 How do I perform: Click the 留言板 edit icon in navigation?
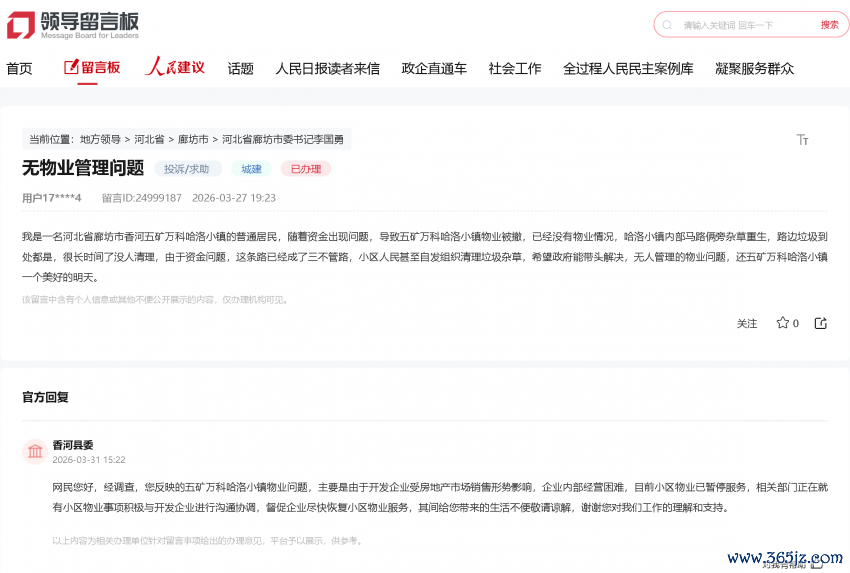point(71,67)
